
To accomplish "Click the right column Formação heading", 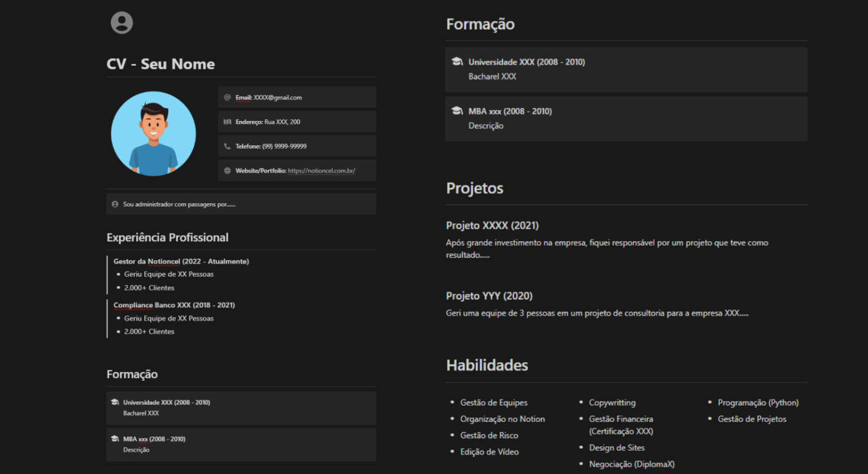I will tap(480, 24).
